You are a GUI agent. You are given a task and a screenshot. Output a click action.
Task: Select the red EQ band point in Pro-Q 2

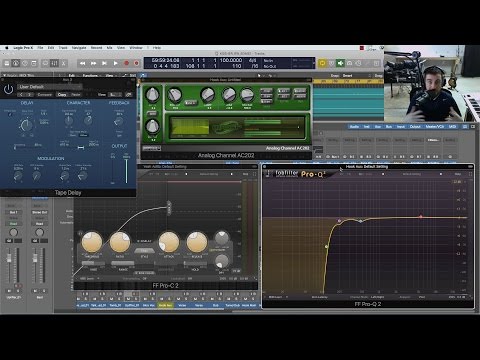(x=421, y=216)
